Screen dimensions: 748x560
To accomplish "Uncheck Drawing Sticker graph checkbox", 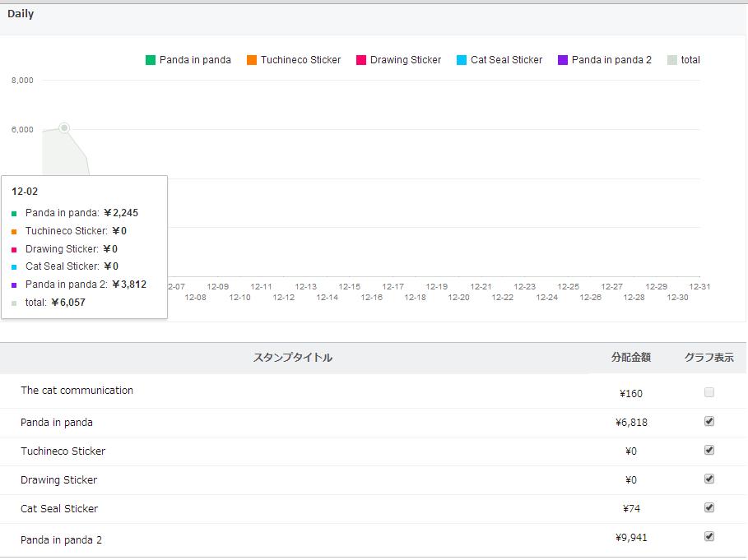I will pyautogui.click(x=709, y=479).
